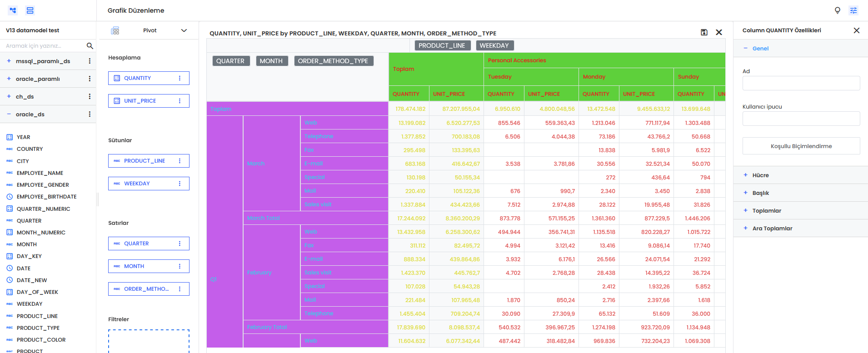This screenshot has width=868, height=353.
Task: Expand the Hücre section
Action: (x=760, y=175)
